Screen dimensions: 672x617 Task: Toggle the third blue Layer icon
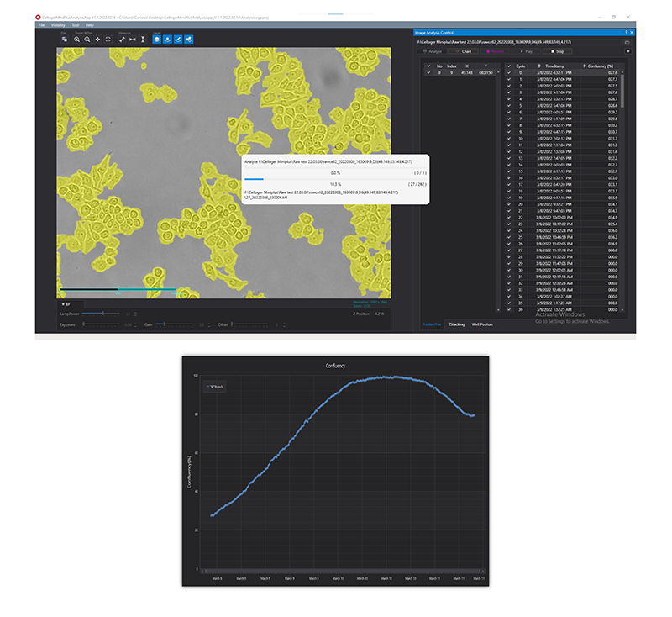click(178, 40)
